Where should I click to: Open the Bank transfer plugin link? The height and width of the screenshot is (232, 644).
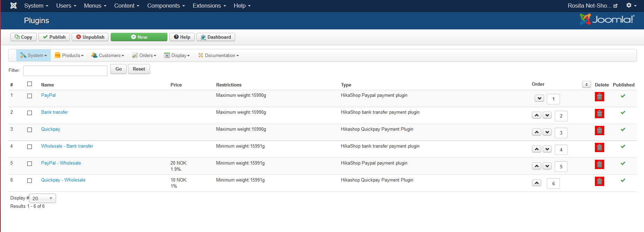[x=54, y=112]
